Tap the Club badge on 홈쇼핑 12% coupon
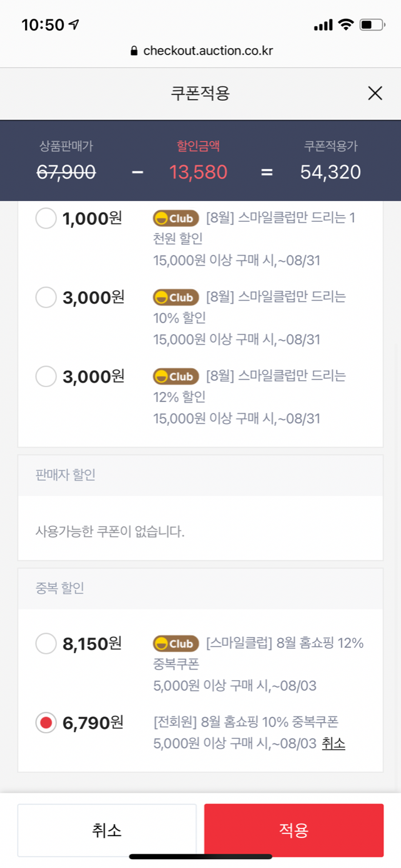The width and height of the screenshot is (401, 868). click(175, 643)
